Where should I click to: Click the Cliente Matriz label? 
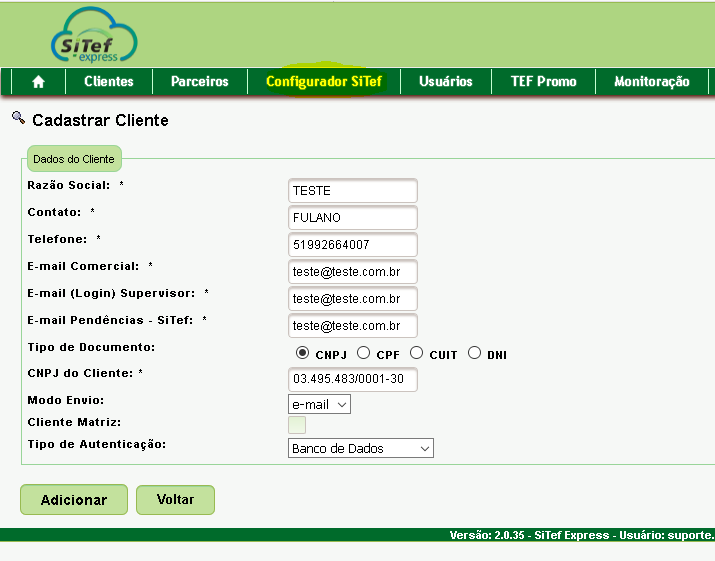74,422
